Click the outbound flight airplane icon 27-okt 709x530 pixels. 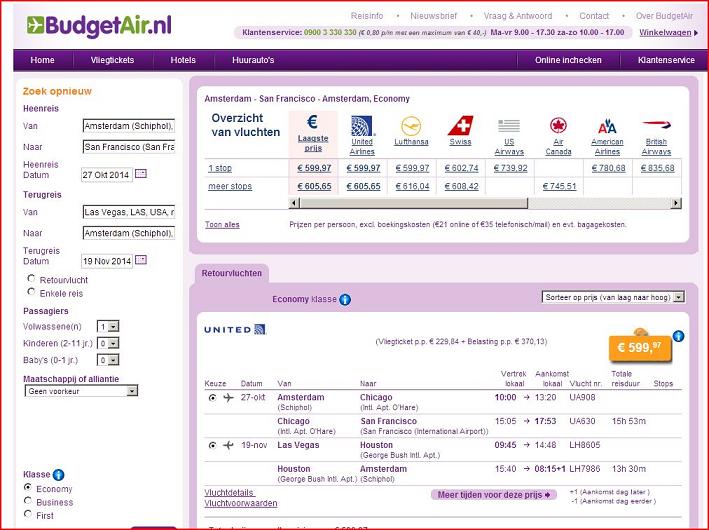click(228, 398)
